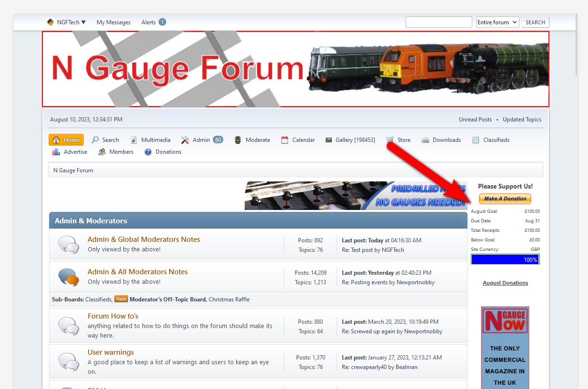Image resolution: width=588 pixels, height=389 pixels.
Task: Open the Multimedia menu item
Action: [155, 140]
